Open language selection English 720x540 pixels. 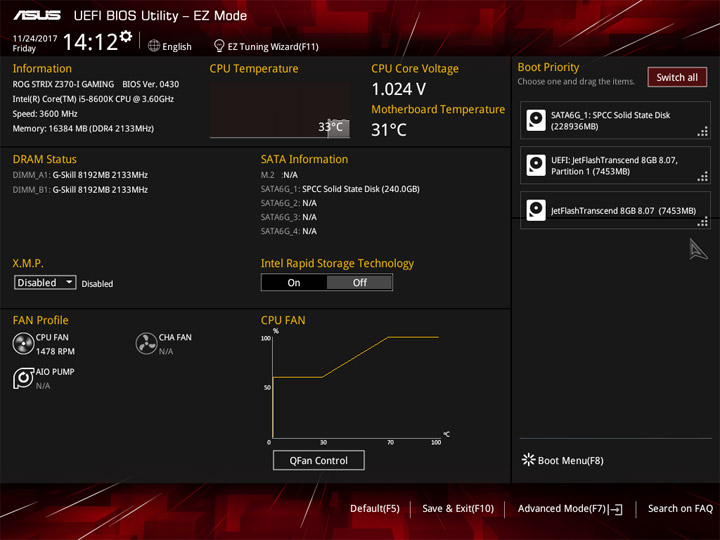tap(177, 46)
